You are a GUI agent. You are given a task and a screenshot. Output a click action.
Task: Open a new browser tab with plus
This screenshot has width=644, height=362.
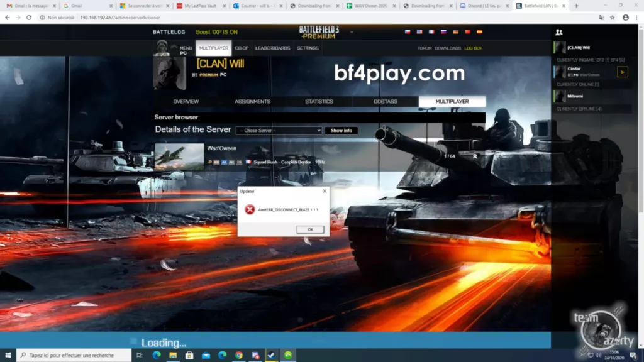pyautogui.click(x=576, y=6)
